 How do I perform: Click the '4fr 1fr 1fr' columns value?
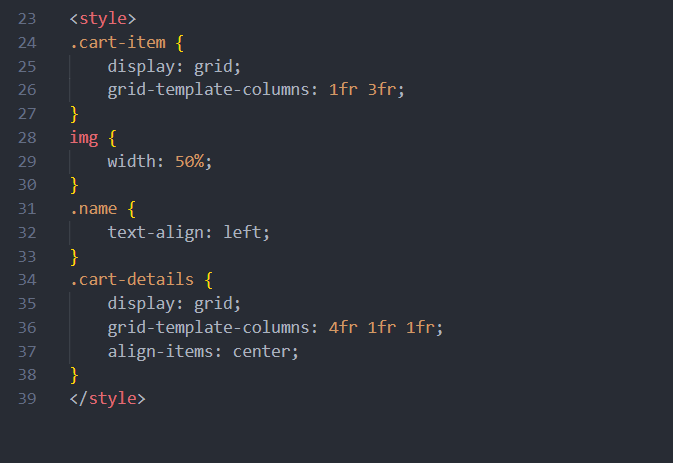385,327
